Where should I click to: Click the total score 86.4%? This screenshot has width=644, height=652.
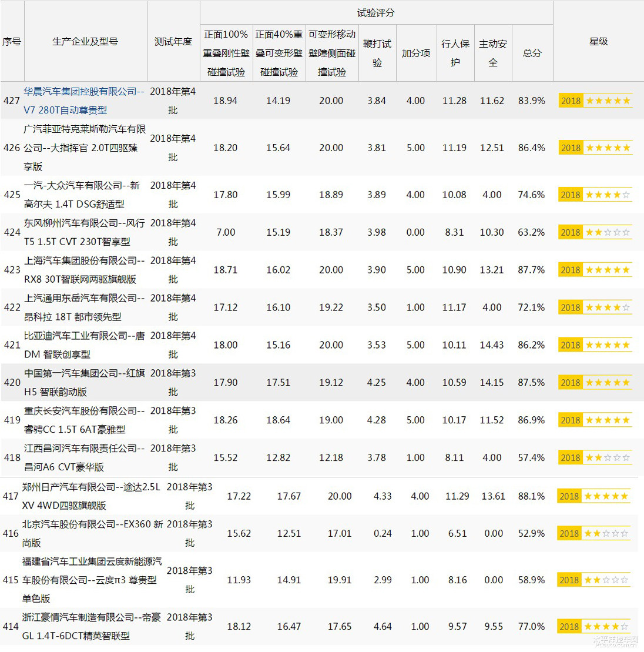532,148
